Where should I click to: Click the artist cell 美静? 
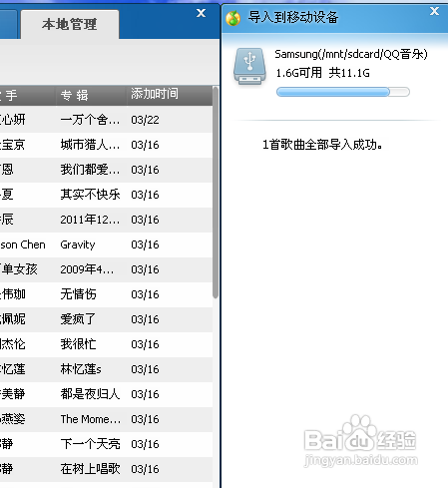coord(13,394)
